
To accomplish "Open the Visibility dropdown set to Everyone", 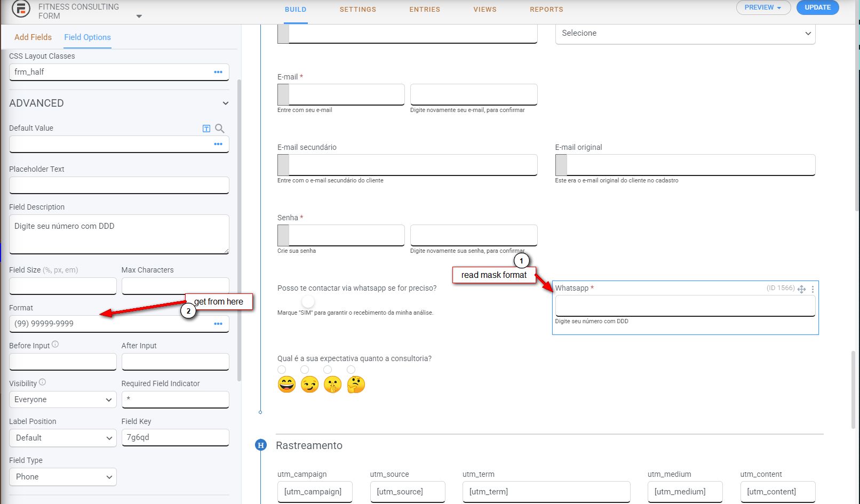I will tap(63, 399).
